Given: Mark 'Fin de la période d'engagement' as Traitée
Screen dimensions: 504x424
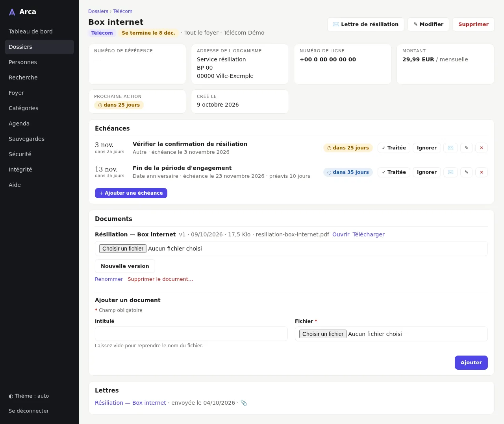Looking at the screenshot, I should click(394, 172).
